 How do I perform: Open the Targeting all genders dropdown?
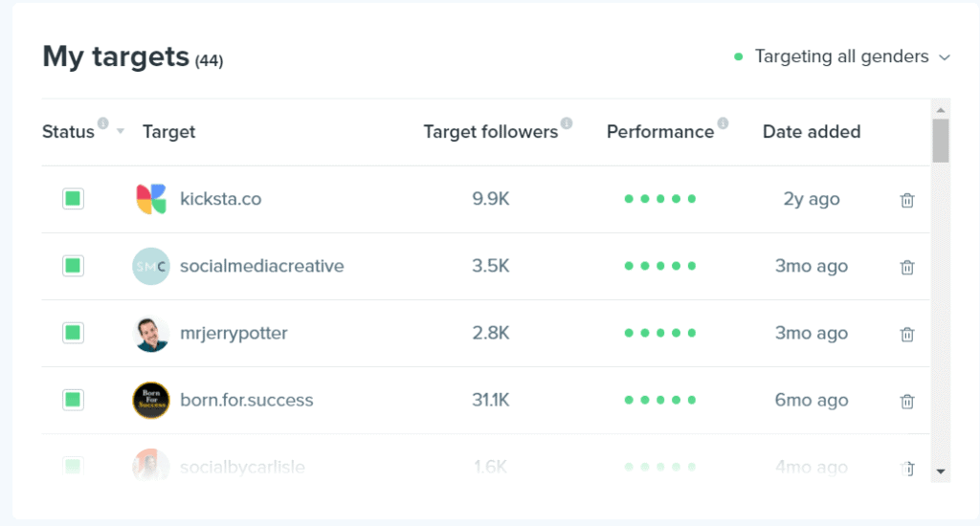[842, 56]
